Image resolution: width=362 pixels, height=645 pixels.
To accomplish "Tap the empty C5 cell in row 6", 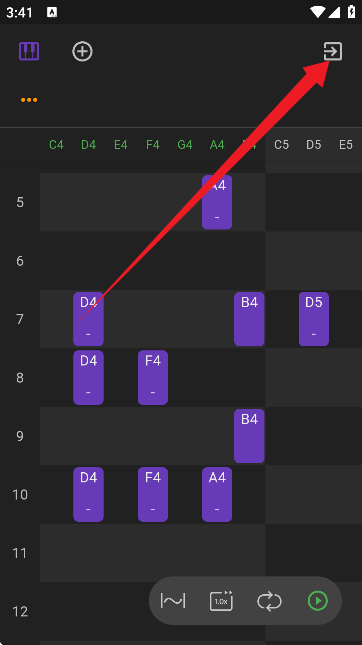I will [x=281, y=261].
